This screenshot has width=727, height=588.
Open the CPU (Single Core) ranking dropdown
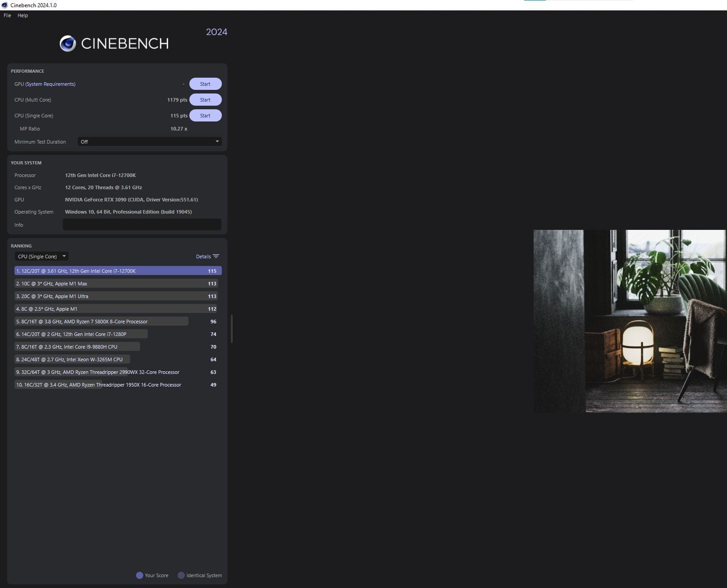[42, 257]
